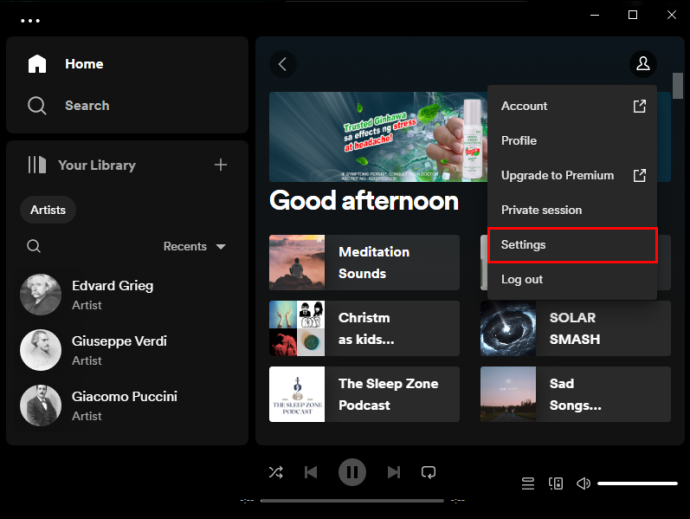
Task: Click Edvard Grieg's portrait
Action: 40,295
